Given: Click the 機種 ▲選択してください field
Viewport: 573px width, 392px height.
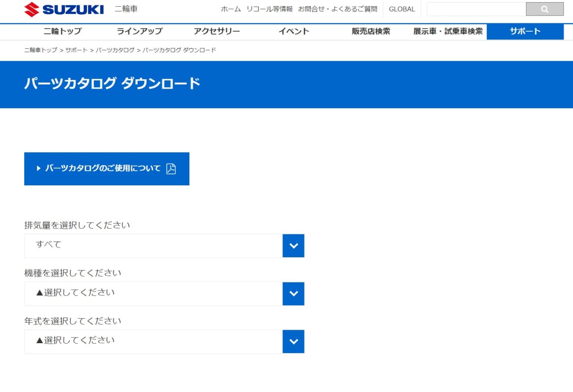Looking at the screenshot, I should [164, 294].
